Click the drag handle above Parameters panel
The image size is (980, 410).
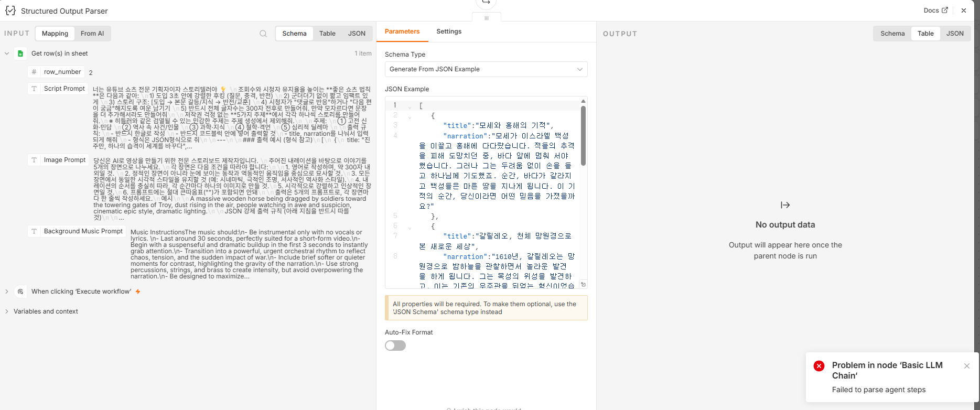click(x=487, y=18)
